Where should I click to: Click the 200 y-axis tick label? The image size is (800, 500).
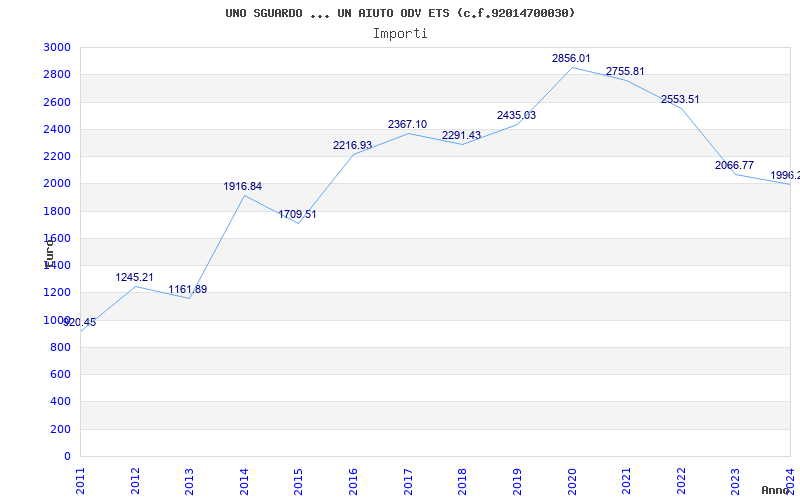click(x=60, y=429)
